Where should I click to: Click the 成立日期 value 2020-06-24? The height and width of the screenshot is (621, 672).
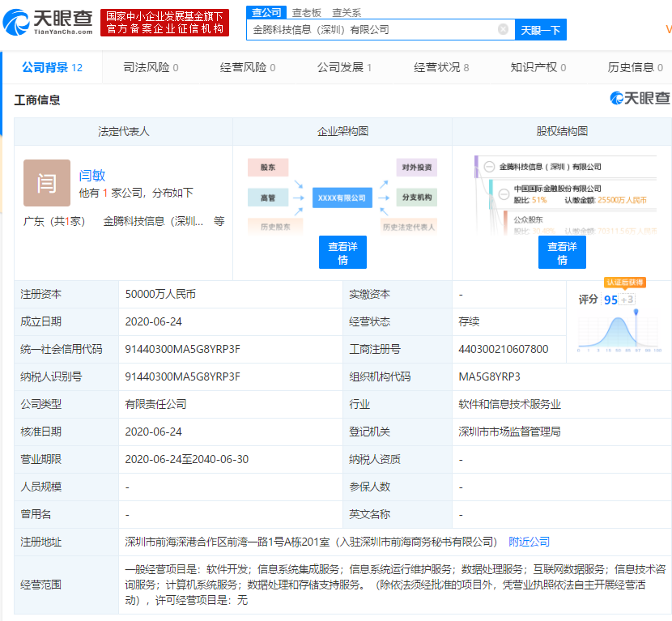coord(154,321)
